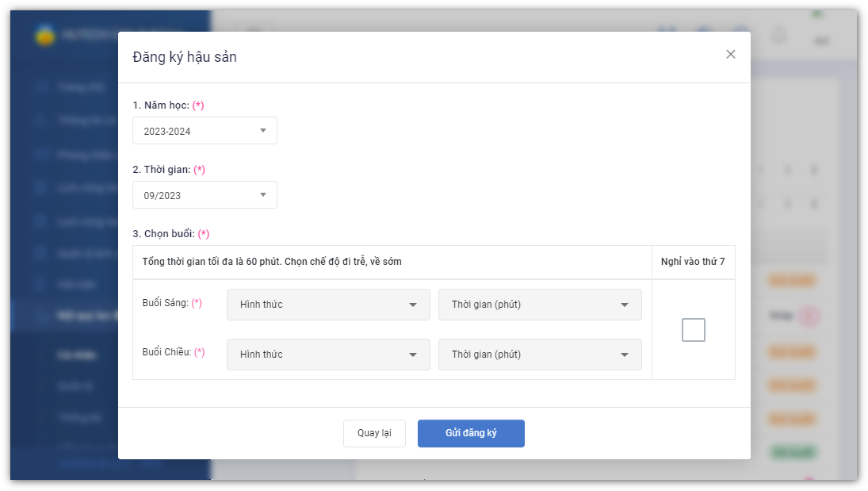The width and height of the screenshot is (868, 491).
Task: Click the user avatar at top right
Action: [821, 38]
